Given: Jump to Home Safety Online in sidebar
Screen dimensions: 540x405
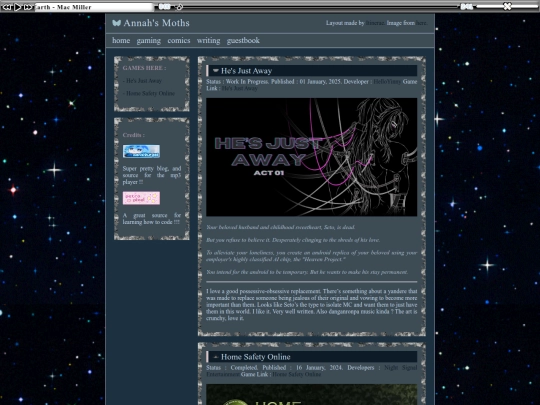Looking at the screenshot, I should pyautogui.click(x=150, y=93).
